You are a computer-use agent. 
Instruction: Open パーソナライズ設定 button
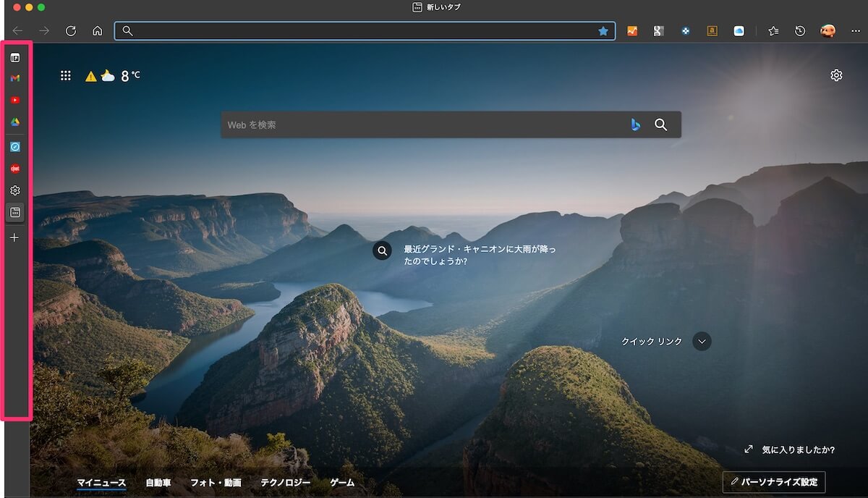click(x=774, y=481)
